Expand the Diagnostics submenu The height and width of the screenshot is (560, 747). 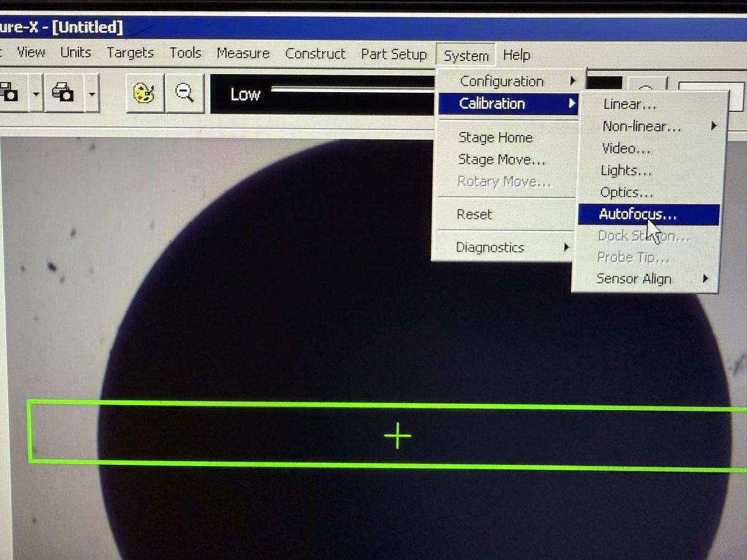tap(503, 247)
